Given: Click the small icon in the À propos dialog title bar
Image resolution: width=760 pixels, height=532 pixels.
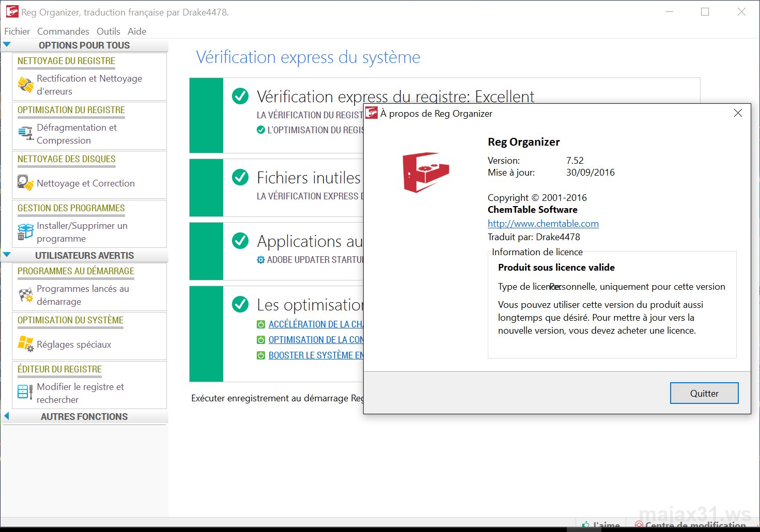Looking at the screenshot, I should tap(371, 113).
